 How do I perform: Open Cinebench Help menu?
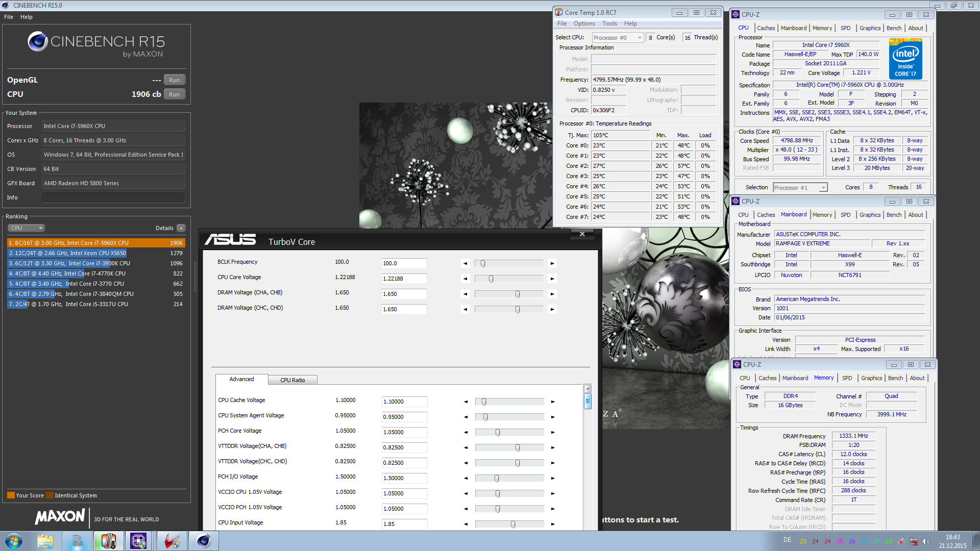(x=27, y=17)
